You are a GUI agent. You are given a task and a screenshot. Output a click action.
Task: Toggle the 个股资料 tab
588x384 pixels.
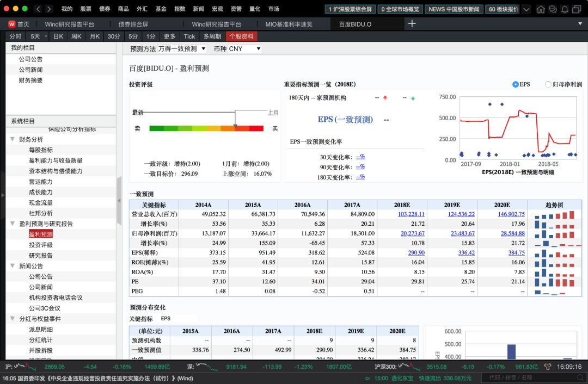click(x=241, y=36)
